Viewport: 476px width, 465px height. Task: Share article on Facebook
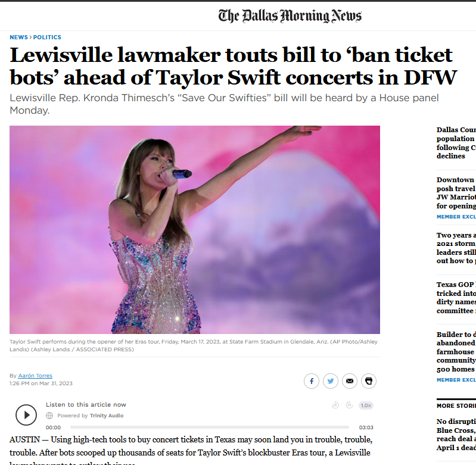click(x=312, y=381)
